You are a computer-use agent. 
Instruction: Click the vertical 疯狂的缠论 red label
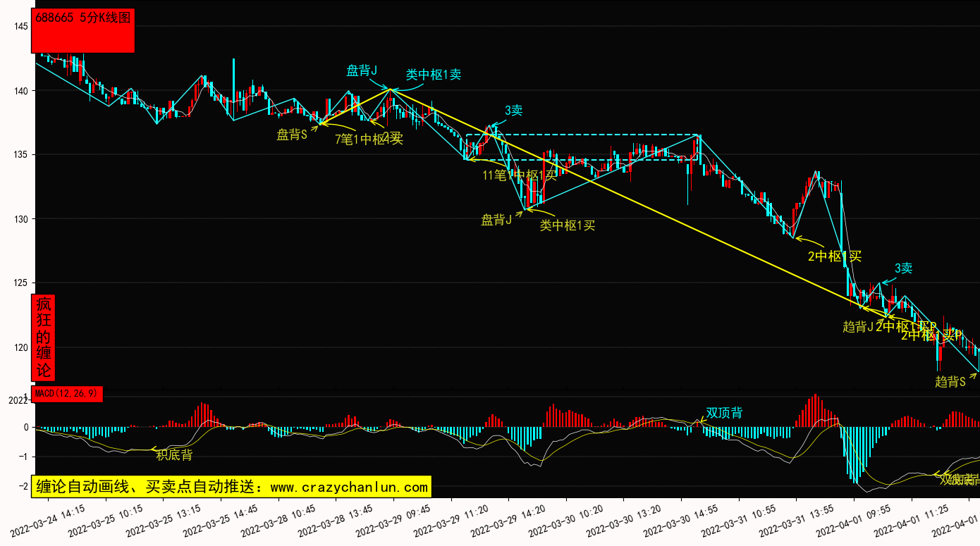[44, 337]
